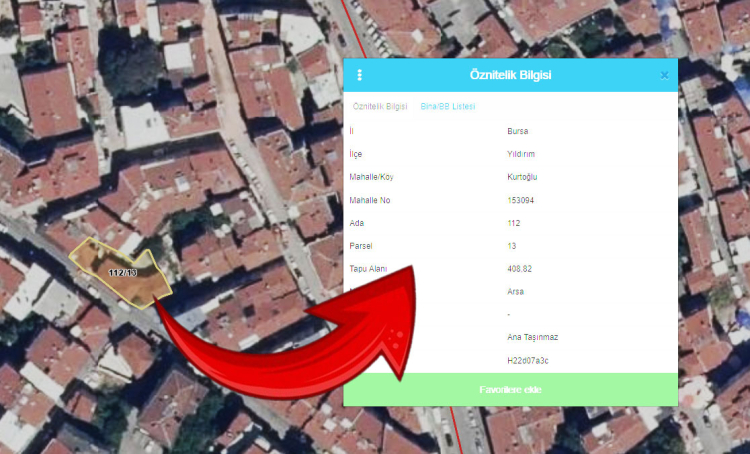Click the Bursa province value
Screen dimensions: 750x454
click(518, 131)
